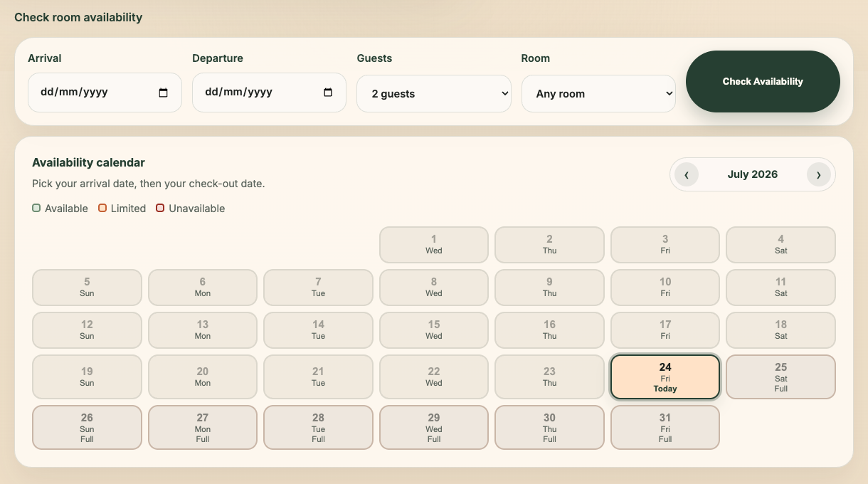Screen dimensions: 868x484
Task: Click 'Pick your arrival date' instruction text
Action: point(148,184)
